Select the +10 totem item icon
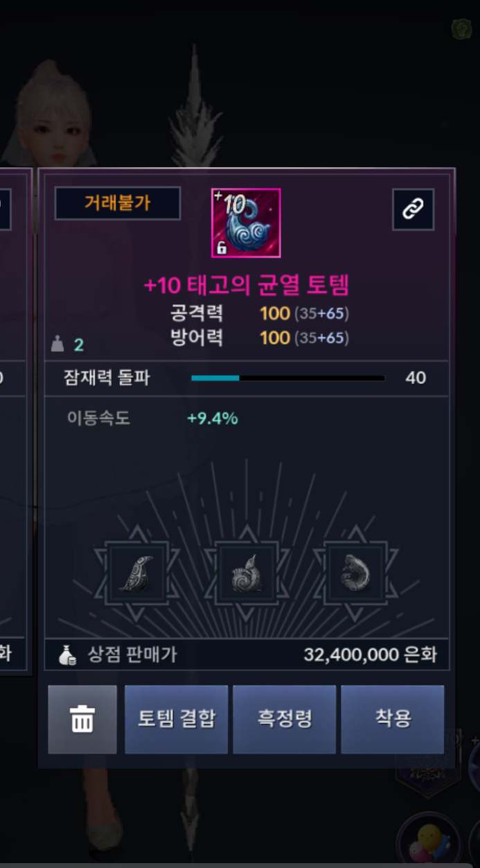The height and width of the screenshot is (868, 480). [x=246, y=223]
